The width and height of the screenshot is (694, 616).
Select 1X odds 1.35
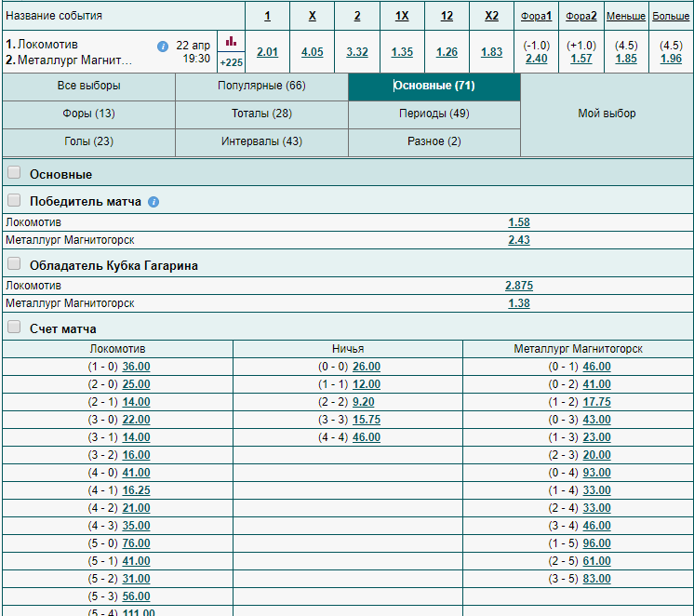[402, 52]
